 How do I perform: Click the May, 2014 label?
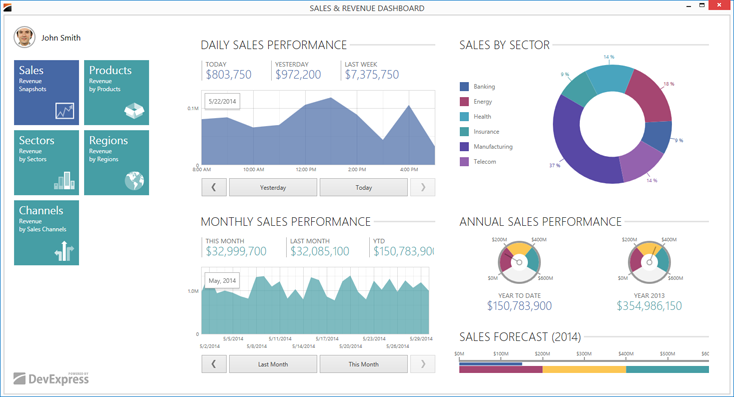(x=222, y=280)
